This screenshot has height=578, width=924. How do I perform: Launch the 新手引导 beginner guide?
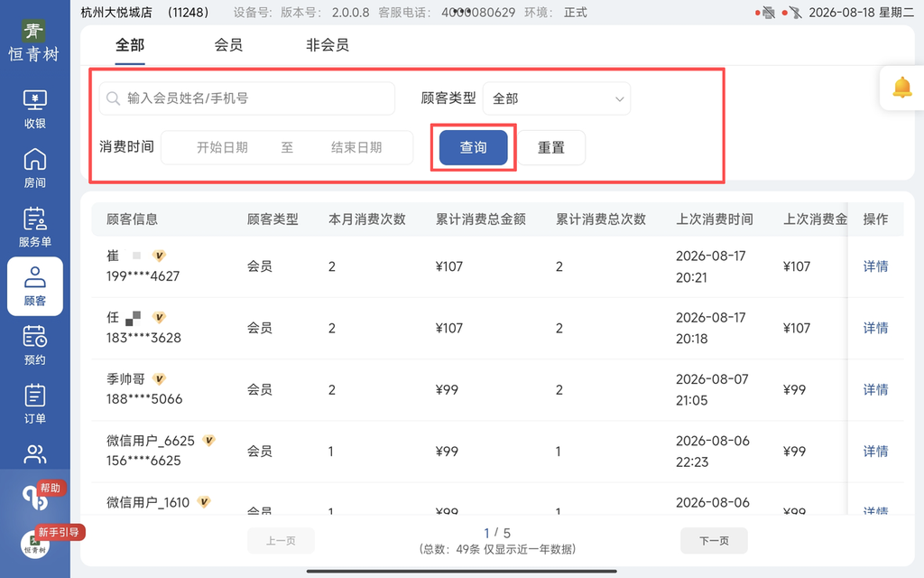59,532
